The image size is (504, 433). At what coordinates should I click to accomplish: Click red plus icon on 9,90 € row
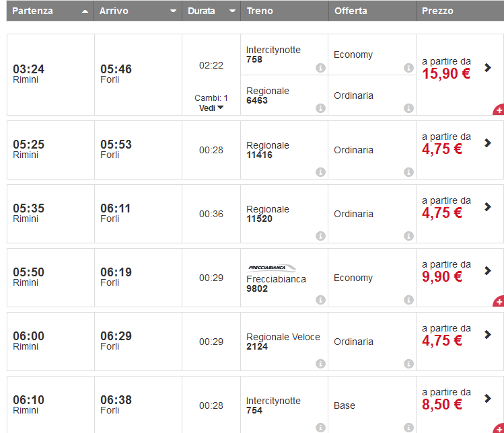pyautogui.click(x=499, y=301)
